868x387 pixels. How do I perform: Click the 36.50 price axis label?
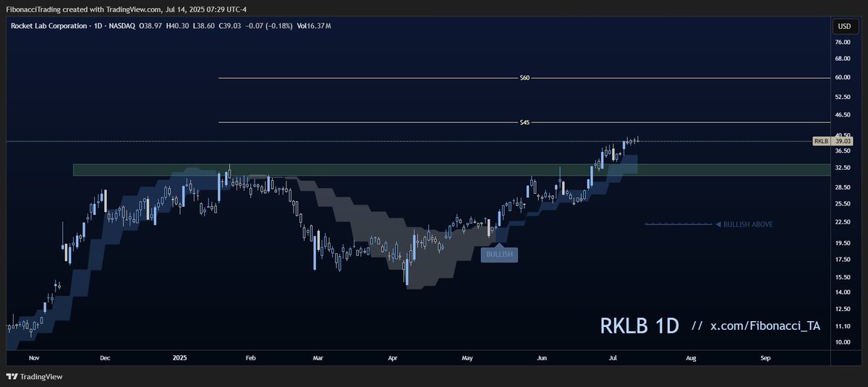coord(843,150)
